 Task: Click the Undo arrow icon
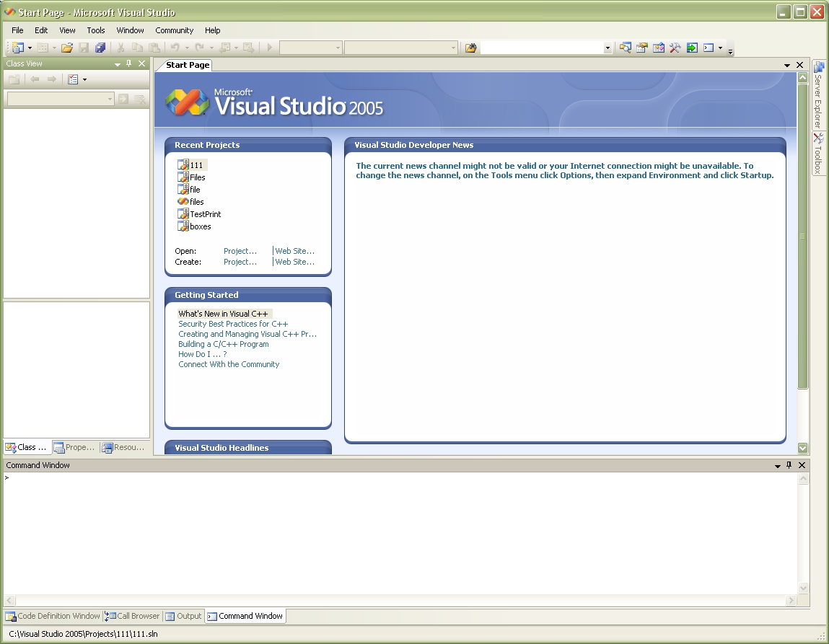(175, 48)
